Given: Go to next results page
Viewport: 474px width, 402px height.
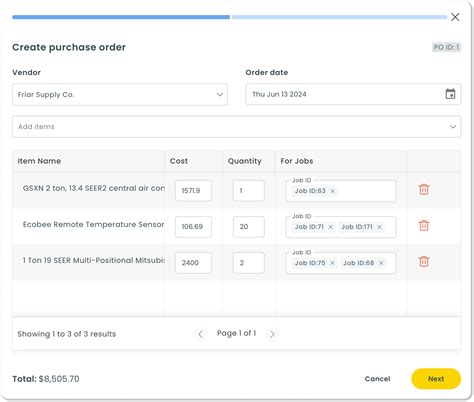Looking at the screenshot, I should (x=272, y=334).
